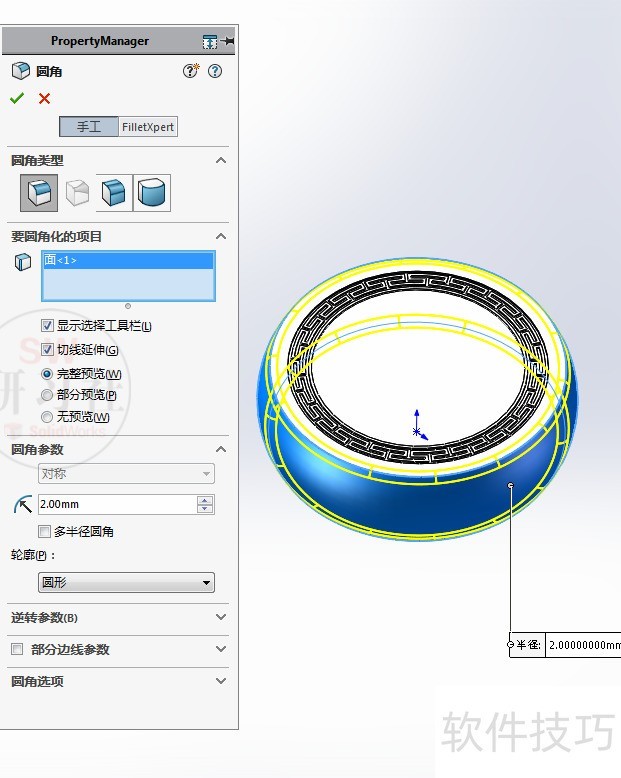Click the 半径: callout label
This screenshot has width=621, height=778.
click(x=528, y=645)
